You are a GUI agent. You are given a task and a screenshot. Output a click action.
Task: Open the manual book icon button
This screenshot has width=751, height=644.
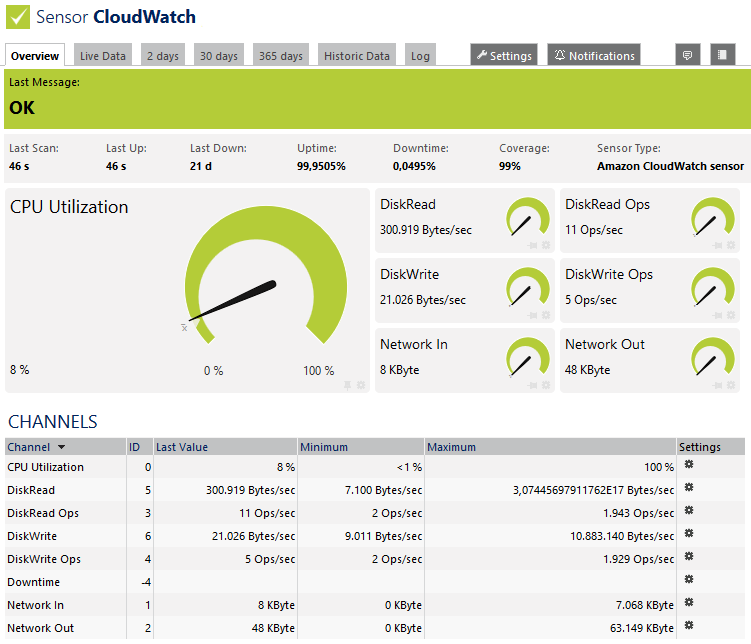[x=722, y=55]
